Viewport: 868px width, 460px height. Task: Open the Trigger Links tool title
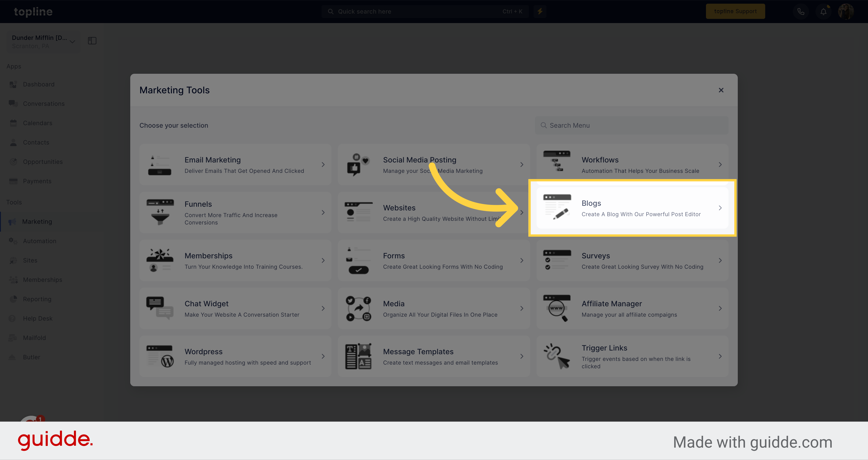coord(604,348)
